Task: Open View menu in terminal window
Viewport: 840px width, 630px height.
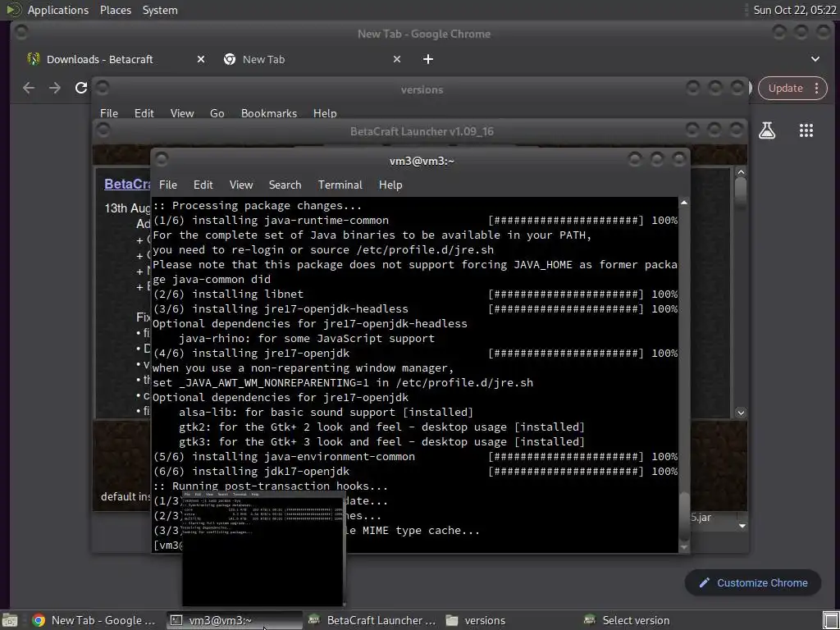Action: click(x=241, y=185)
